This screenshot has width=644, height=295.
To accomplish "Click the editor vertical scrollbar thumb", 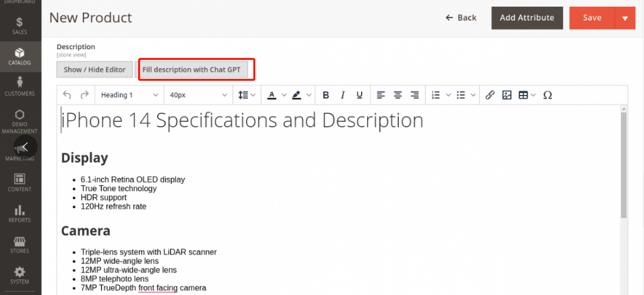I will 624,164.
